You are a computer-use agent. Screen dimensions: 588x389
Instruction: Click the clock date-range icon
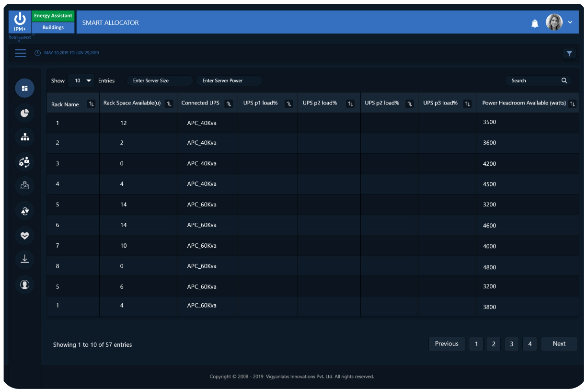(38, 53)
